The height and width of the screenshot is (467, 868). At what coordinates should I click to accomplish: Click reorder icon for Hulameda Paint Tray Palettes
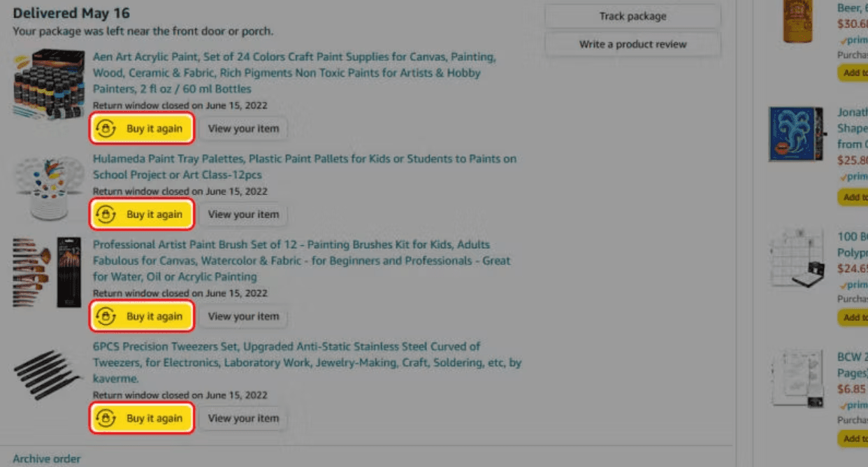pos(106,215)
